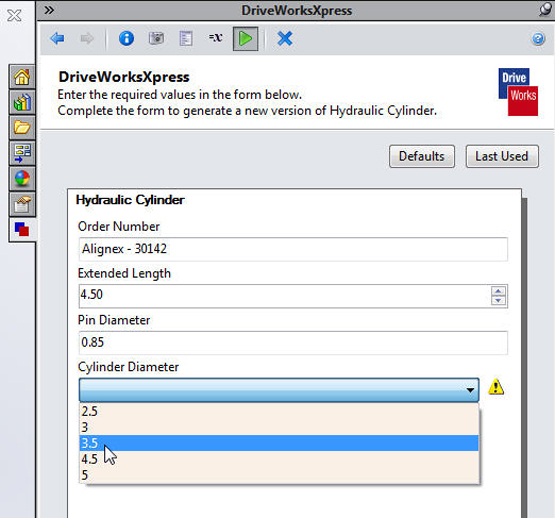Click the yellow warning icon
Viewport: 555px width, 518px height.
496,387
